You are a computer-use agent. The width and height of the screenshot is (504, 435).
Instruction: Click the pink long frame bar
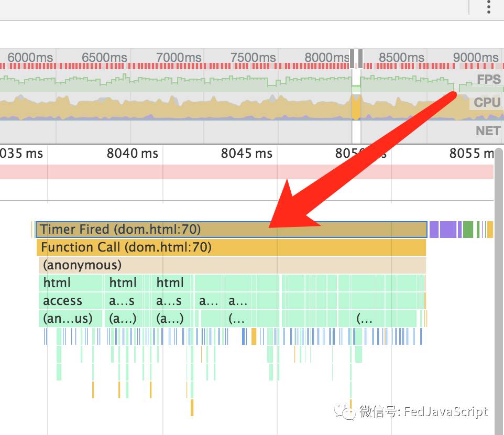247,172
